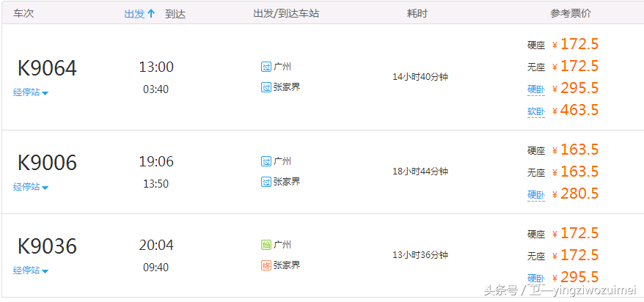The height and width of the screenshot is (302, 644).
Task: Click the 过 icon beside 广州 for K9006
Action: click(266, 161)
